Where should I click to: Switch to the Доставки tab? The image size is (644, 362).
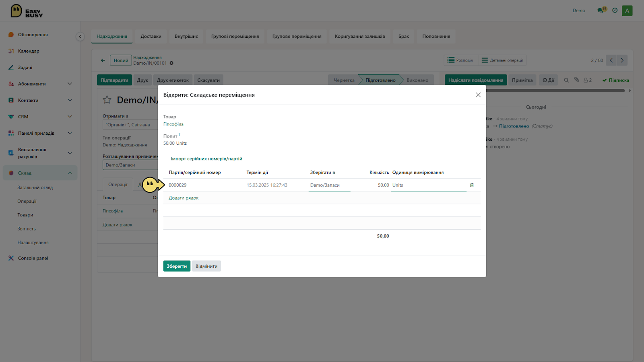[151, 36]
